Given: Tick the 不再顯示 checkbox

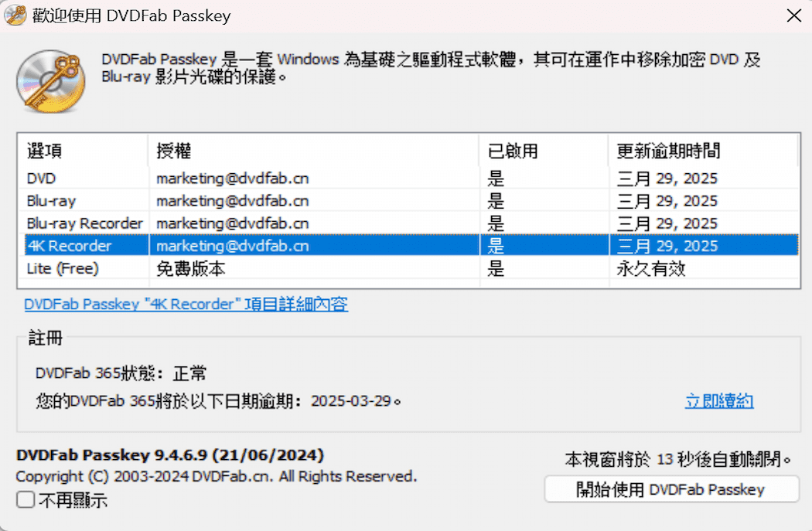Looking at the screenshot, I should (x=26, y=499).
